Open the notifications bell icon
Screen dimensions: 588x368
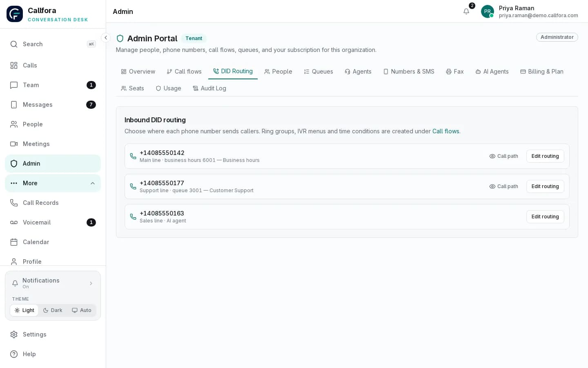(466, 11)
